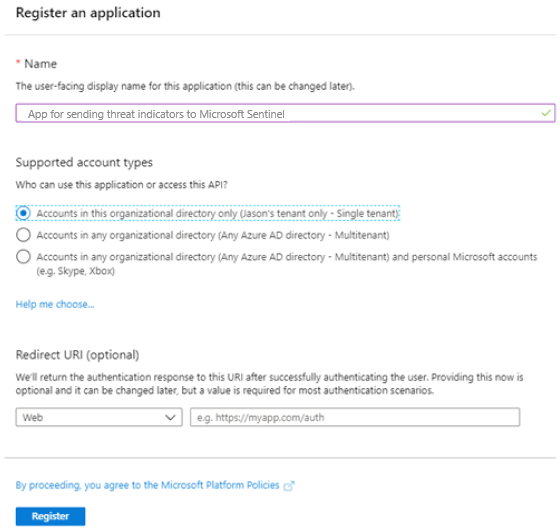The image size is (560, 532).
Task: Click the green validation checkmark in Name field
Action: point(546,113)
